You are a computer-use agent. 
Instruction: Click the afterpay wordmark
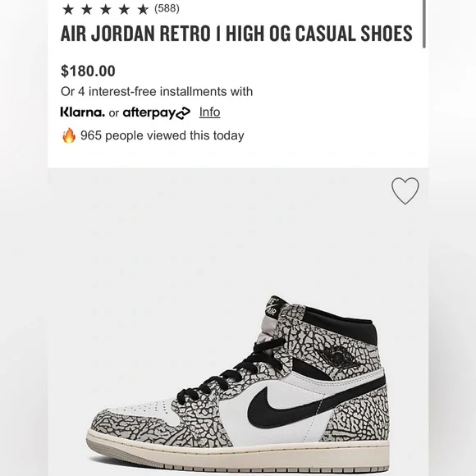tap(149, 113)
